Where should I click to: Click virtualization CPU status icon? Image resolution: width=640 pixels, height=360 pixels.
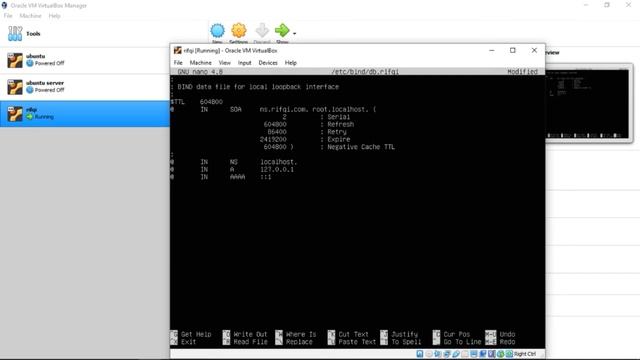coord(491,354)
